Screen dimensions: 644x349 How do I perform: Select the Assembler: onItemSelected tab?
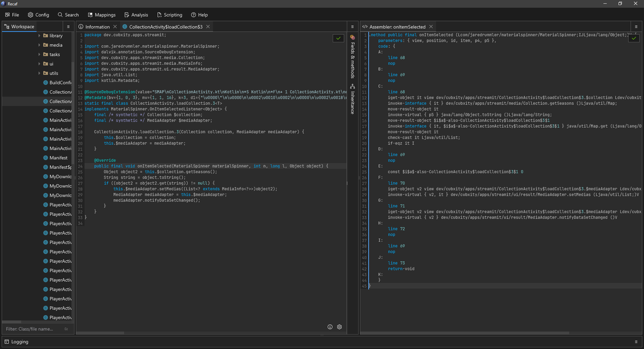(x=397, y=26)
